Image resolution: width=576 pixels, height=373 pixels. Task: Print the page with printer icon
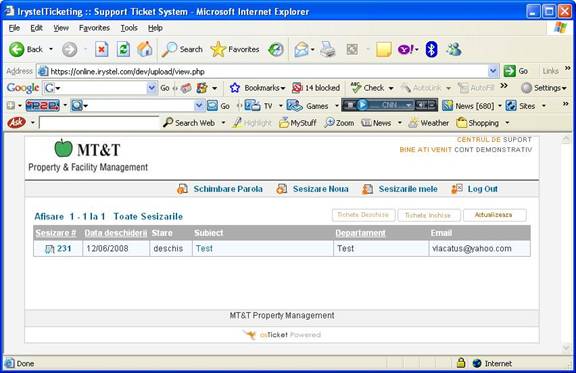coord(327,49)
